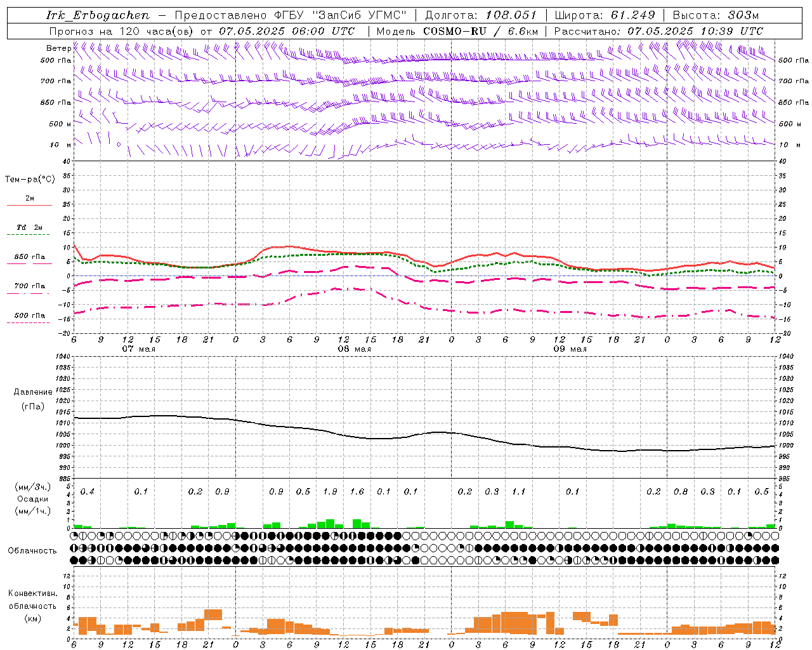Select the ФГБУ "ЗапСиб УГМС" provider text
812x650 pixels.
342,15
